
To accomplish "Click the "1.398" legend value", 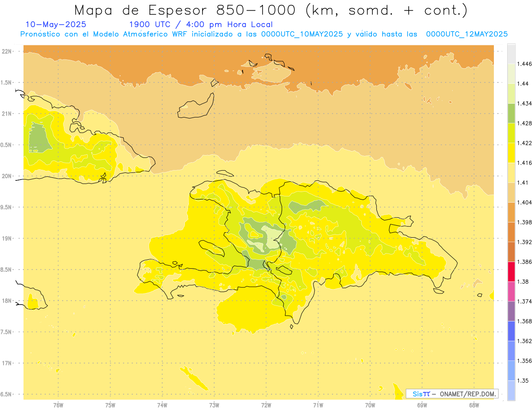I will 524,222.
